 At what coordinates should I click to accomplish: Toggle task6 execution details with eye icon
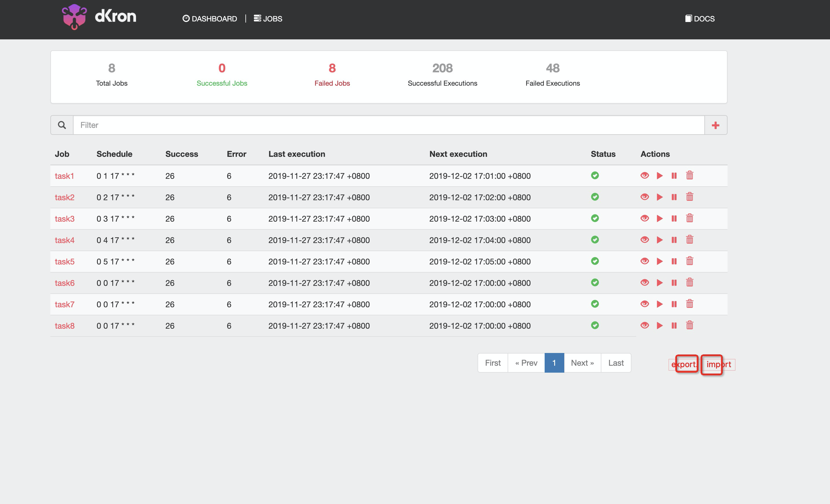tap(644, 283)
